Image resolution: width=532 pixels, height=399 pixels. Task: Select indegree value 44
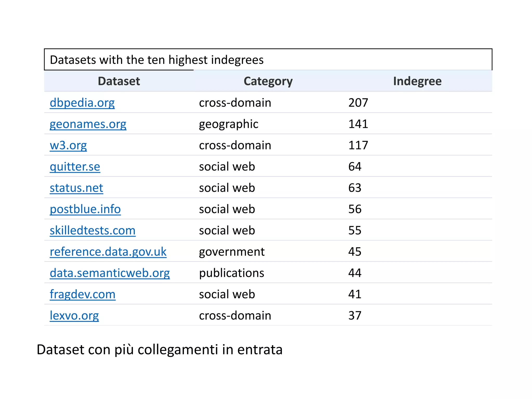click(355, 273)
